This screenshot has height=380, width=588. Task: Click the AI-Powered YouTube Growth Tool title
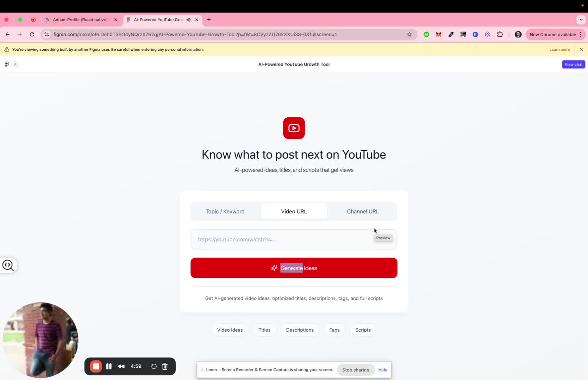pyautogui.click(x=294, y=65)
